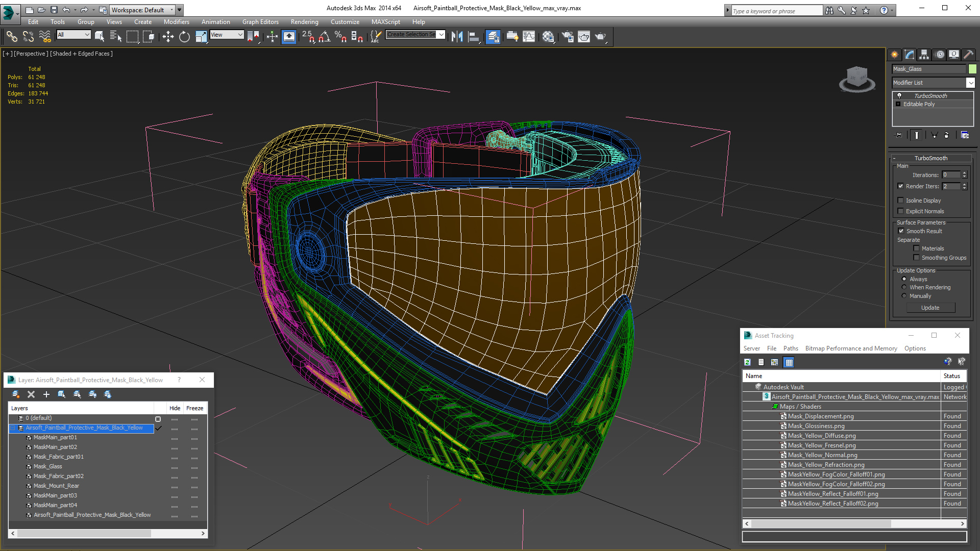Toggle the Angle Snap icon

(325, 36)
